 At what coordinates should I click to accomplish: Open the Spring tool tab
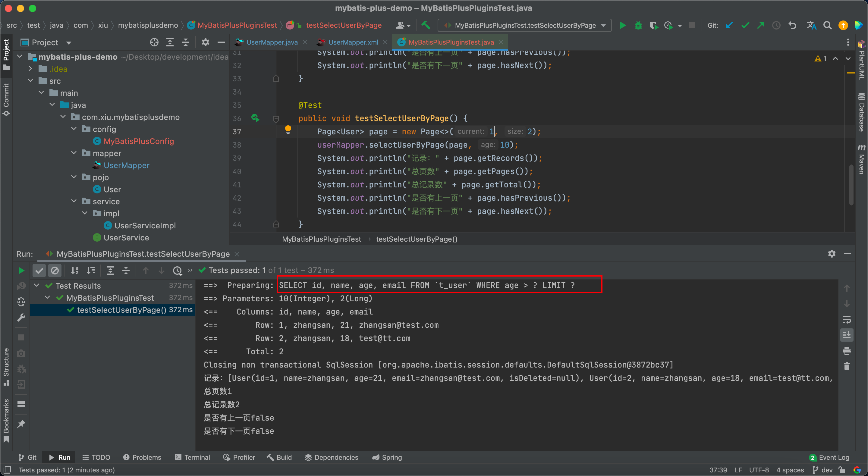(387, 457)
